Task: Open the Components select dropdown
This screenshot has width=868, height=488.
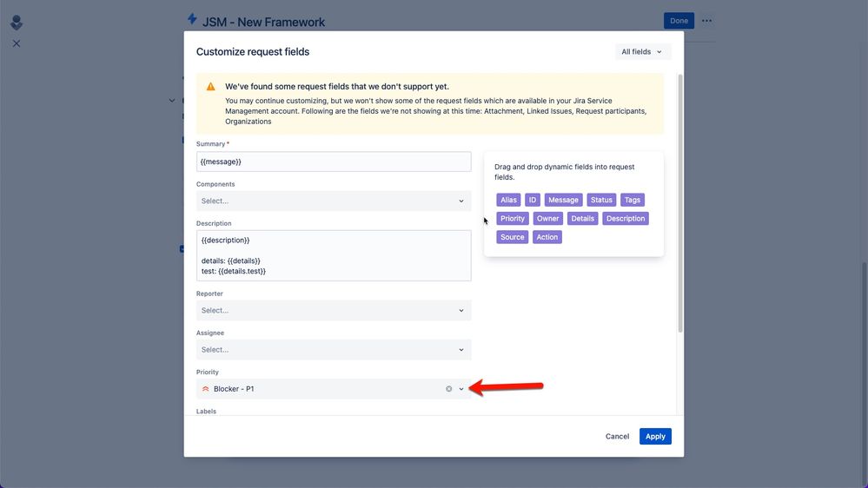Action: (x=334, y=201)
